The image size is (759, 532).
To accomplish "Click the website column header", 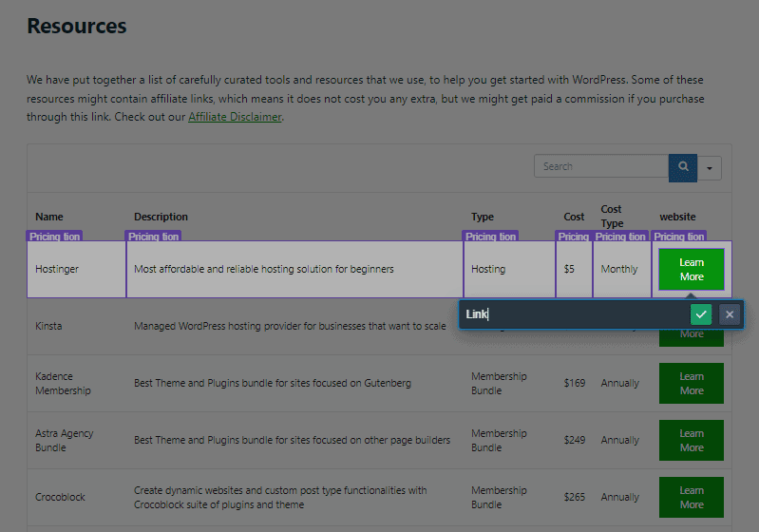I will (x=677, y=217).
